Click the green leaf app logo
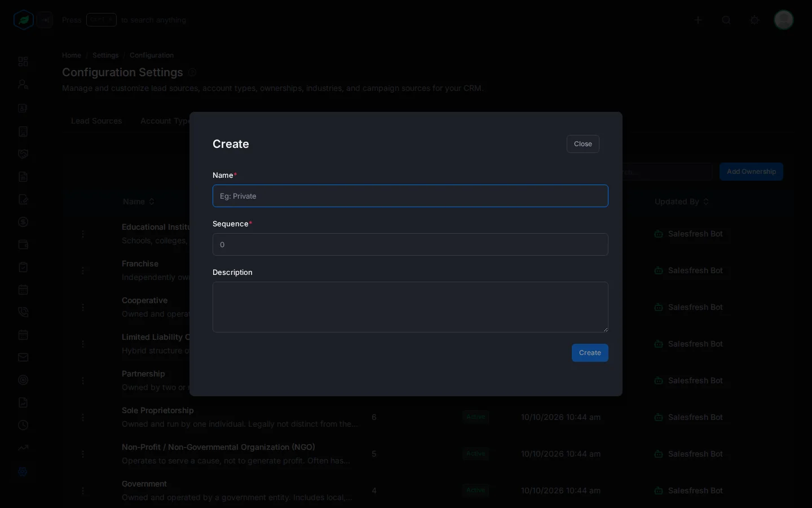 [x=23, y=20]
